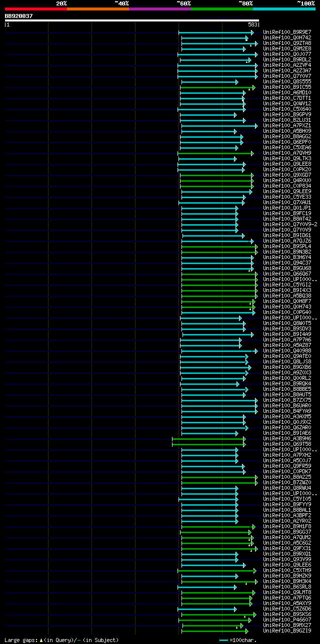Click the red 20% identity legend segment
Screen dimensions: 320x644
click(x=35, y=9)
